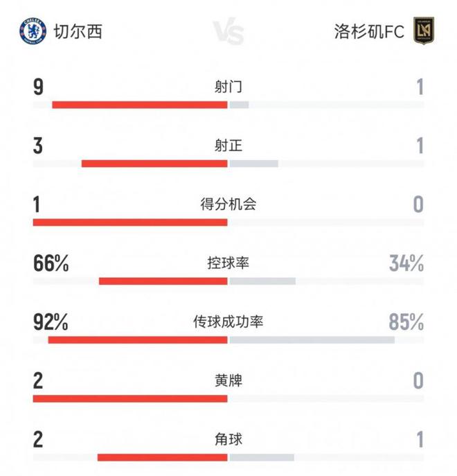Viewport: 457px width, 476px height.
Task: Click the red 黄牌 bar for Chelsea
Action: point(130,398)
